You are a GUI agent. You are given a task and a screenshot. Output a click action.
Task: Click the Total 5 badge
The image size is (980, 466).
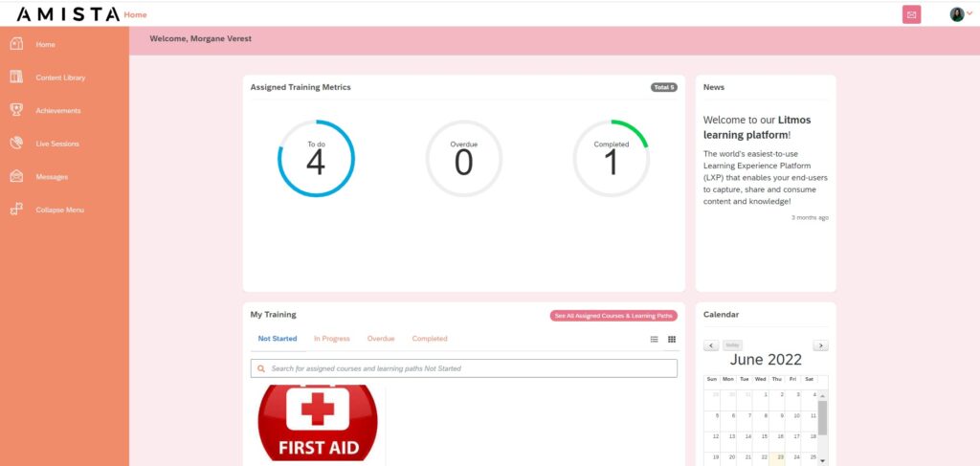(664, 87)
